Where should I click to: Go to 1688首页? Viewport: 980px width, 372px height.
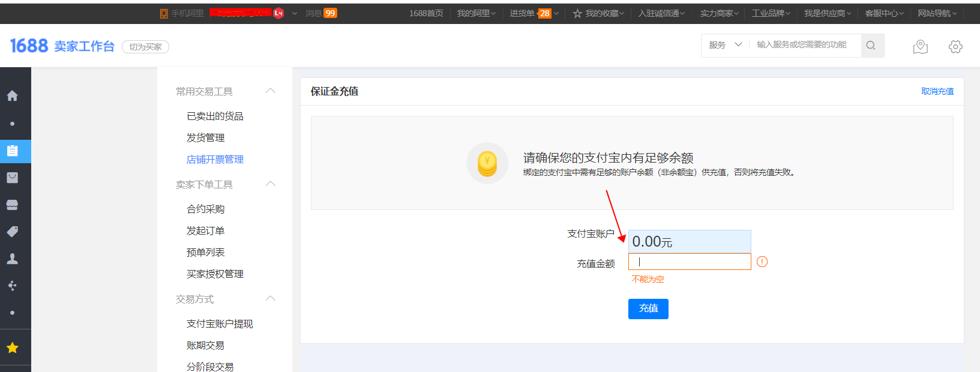point(426,13)
